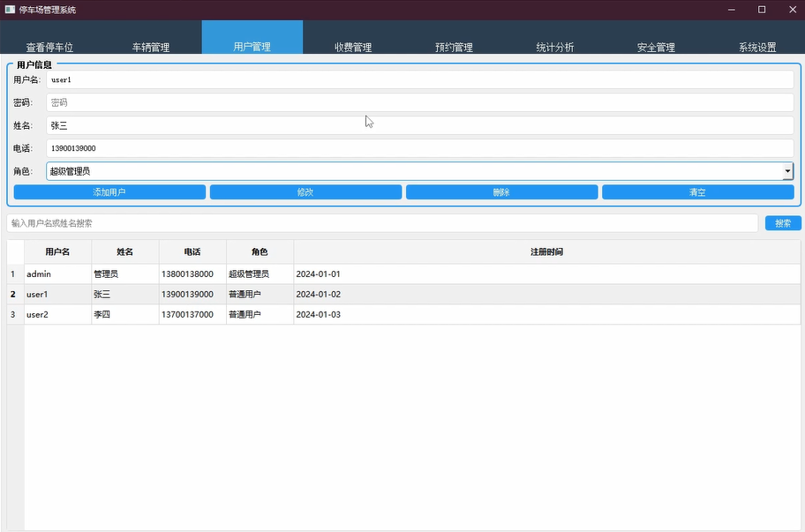Select phone cell 13700137000
805x532 pixels.
[192, 314]
